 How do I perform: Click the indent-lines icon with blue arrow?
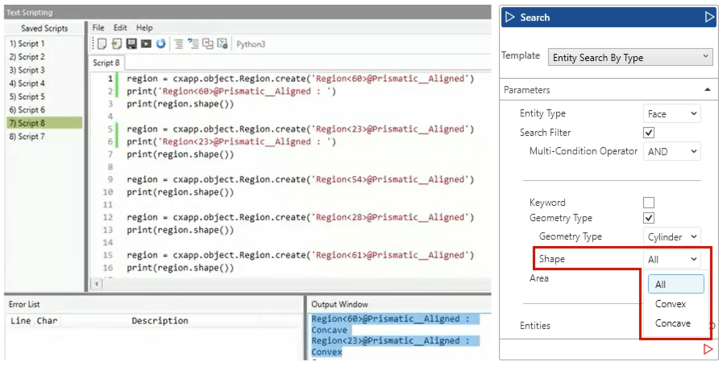[193, 44]
